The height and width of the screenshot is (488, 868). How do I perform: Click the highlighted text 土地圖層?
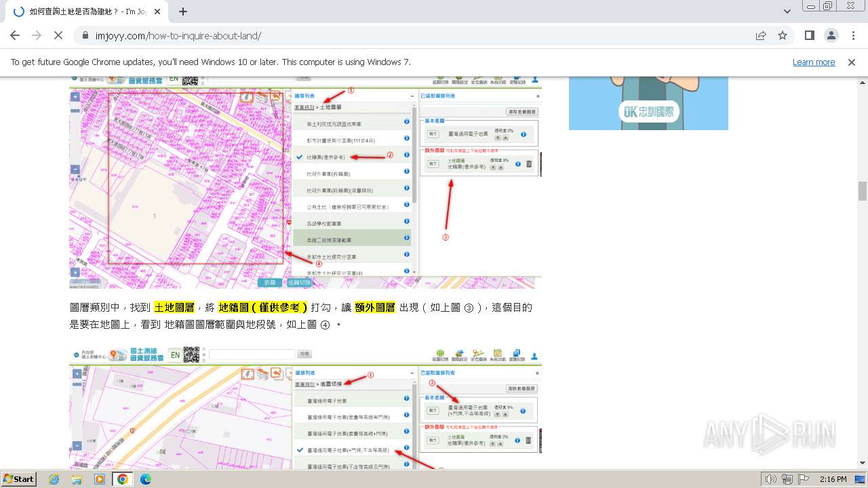174,308
